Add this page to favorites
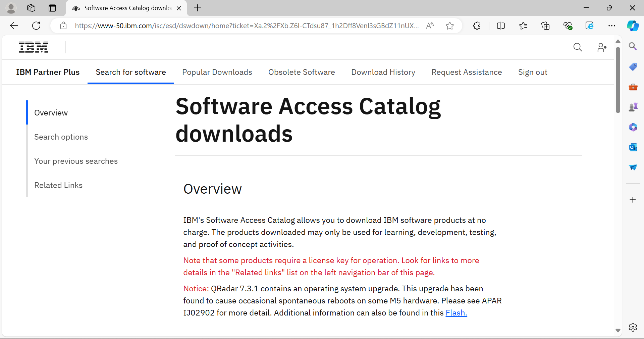The height and width of the screenshot is (339, 644). (x=450, y=26)
